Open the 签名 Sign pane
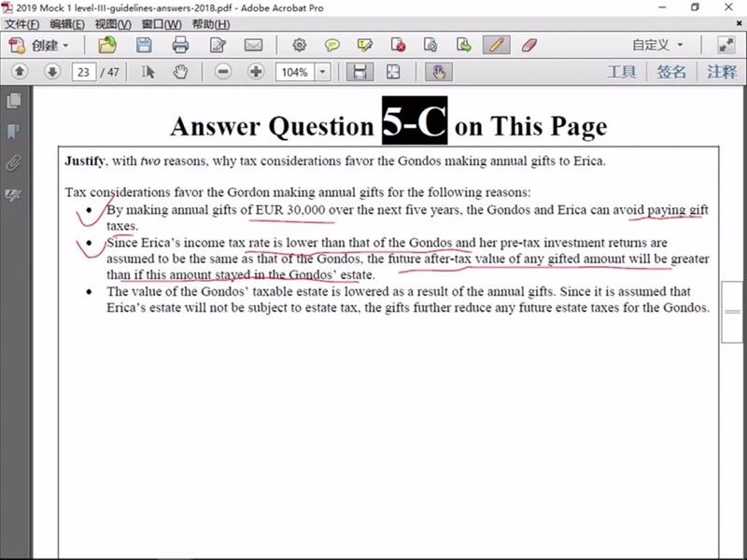This screenshot has width=747, height=560. [x=671, y=72]
